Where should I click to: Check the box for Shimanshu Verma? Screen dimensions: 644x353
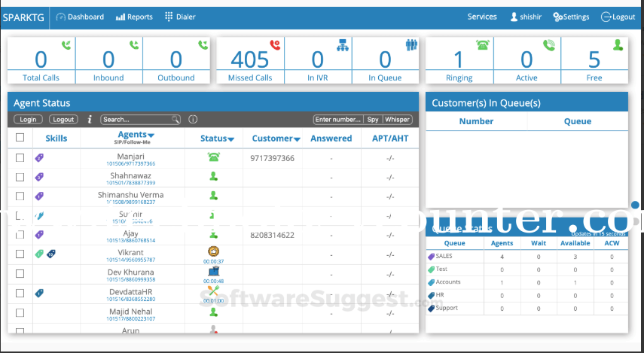(x=20, y=196)
